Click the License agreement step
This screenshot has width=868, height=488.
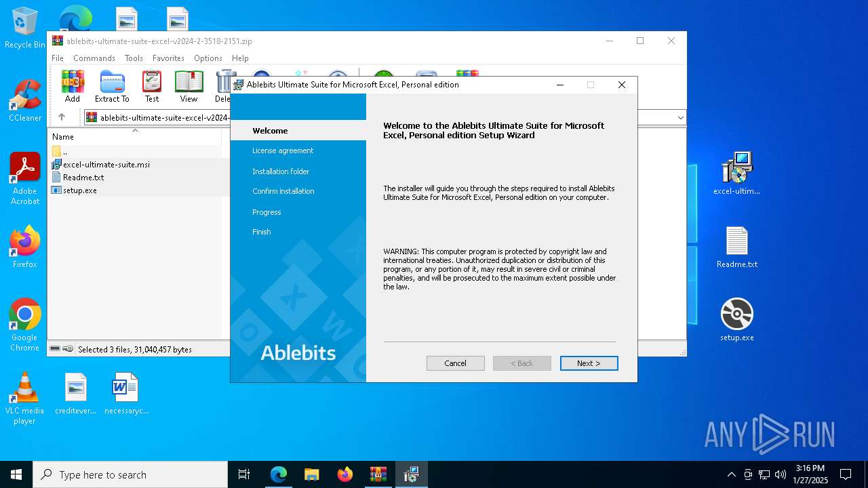(283, 150)
